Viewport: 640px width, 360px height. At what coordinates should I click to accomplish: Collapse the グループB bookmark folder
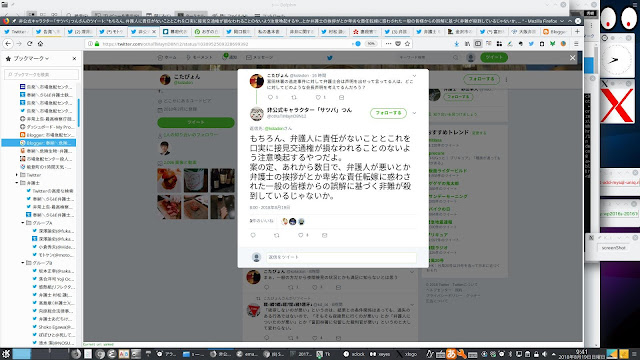[22, 263]
